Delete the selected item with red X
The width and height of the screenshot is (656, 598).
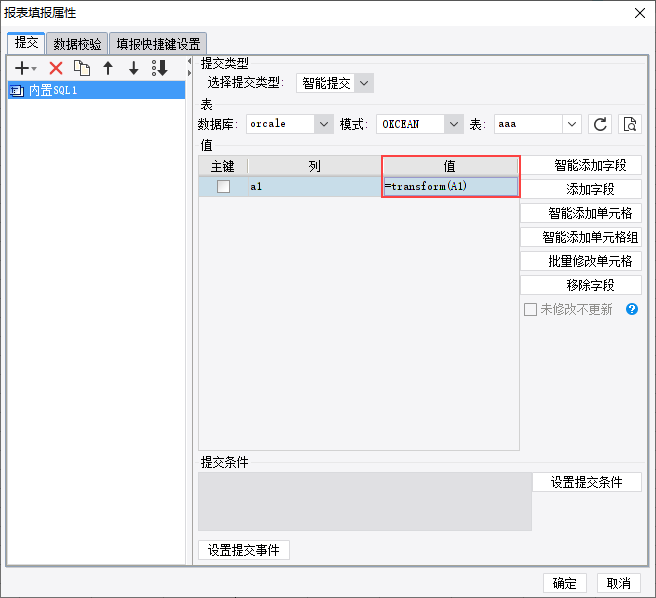(56, 68)
